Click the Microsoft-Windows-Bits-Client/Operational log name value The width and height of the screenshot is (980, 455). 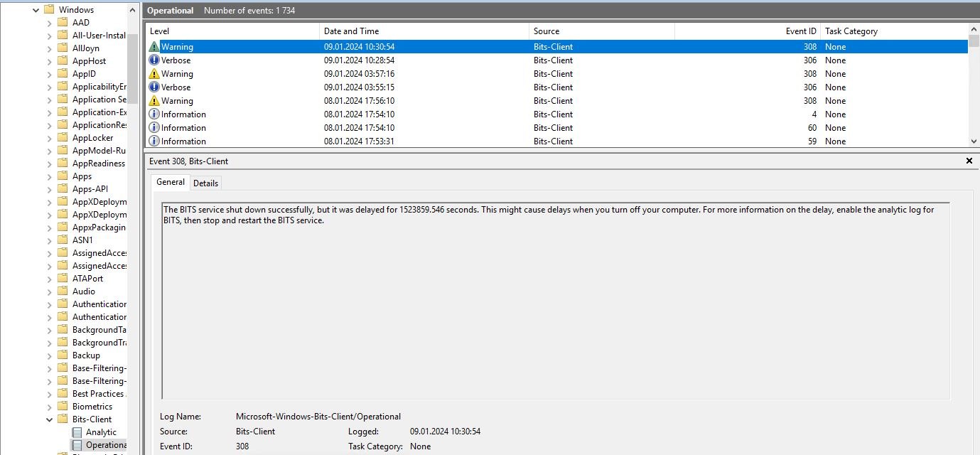[318, 417]
